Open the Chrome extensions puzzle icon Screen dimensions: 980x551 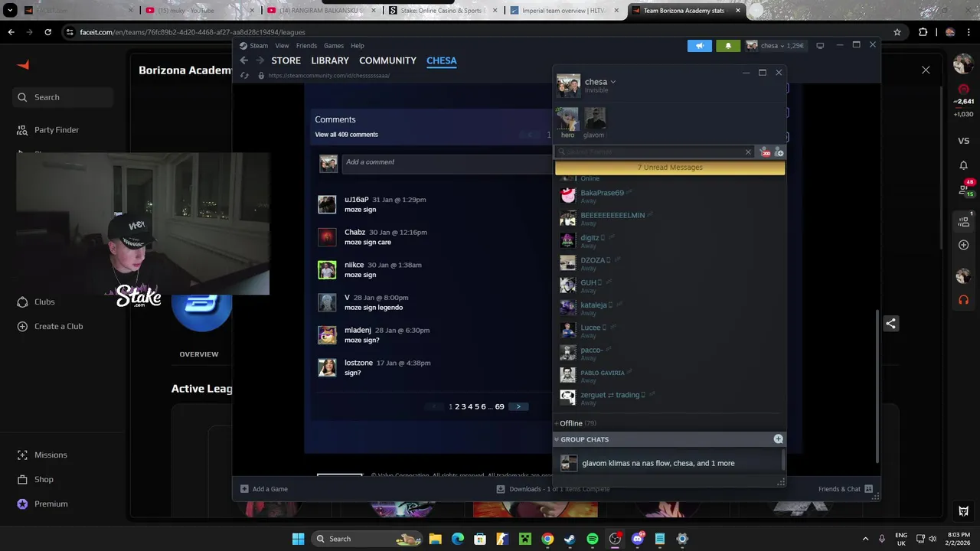point(923,32)
